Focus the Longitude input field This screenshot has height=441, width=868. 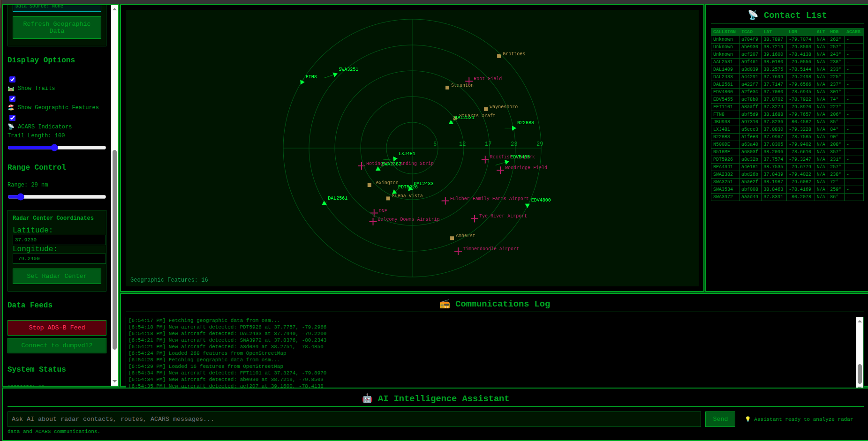[x=59, y=259]
